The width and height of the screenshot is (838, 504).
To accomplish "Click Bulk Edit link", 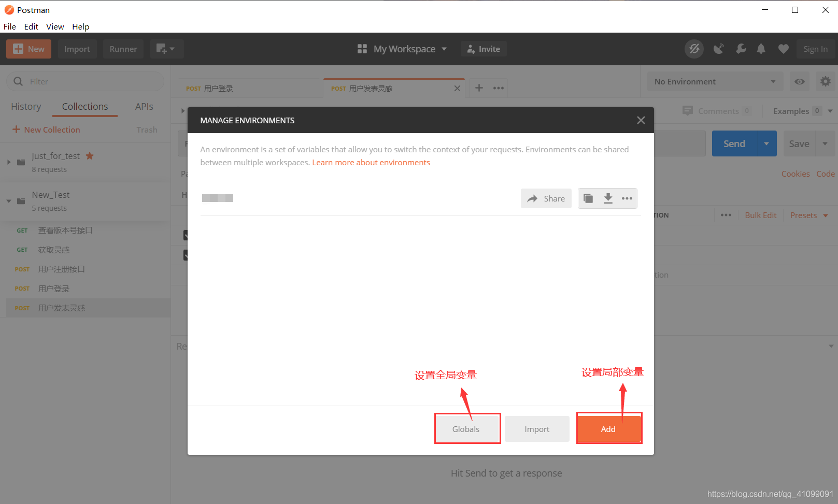I will (x=760, y=215).
